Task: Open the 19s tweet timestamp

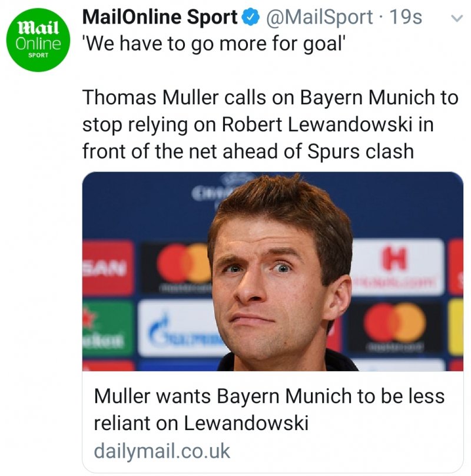Action: [406, 18]
